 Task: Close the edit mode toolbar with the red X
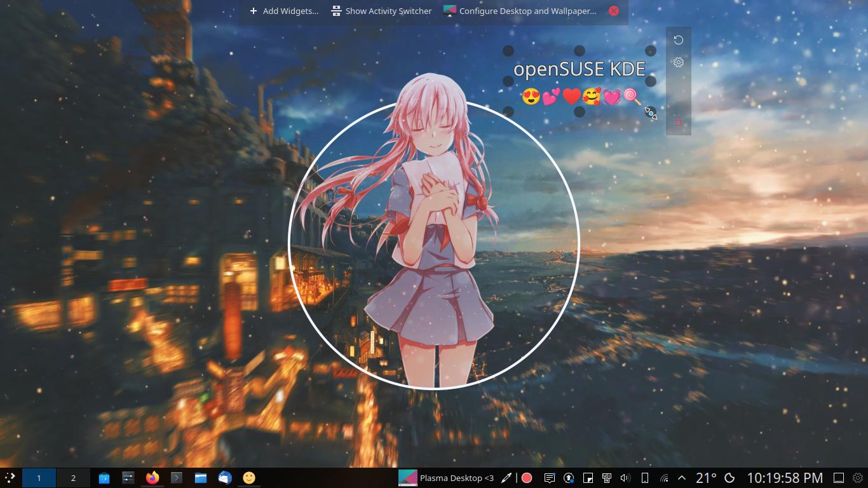coord(614,11)
